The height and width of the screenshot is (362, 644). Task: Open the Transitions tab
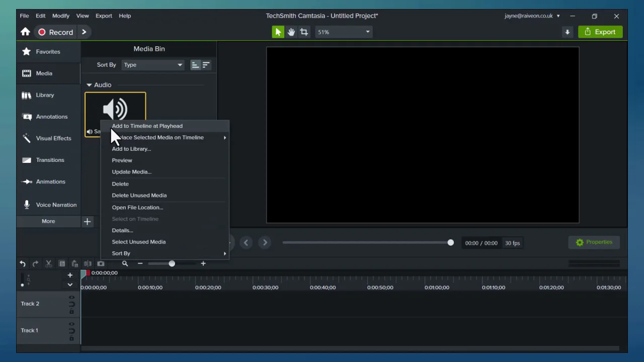click(48, 160)
